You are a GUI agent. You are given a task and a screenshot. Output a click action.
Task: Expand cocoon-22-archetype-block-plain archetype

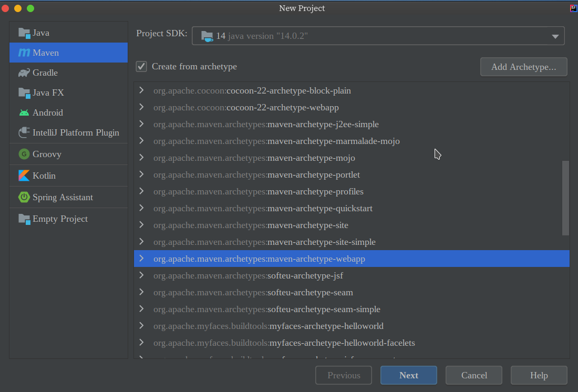141,90
